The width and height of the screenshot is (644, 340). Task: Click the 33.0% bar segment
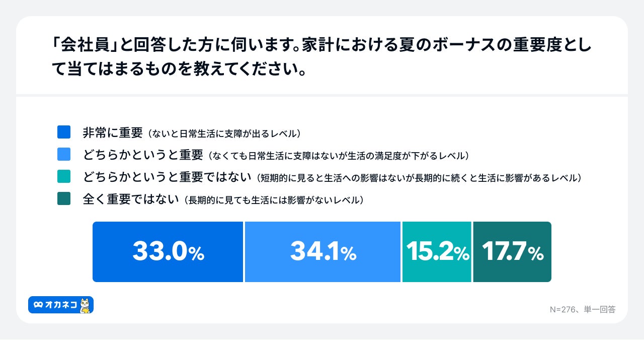(168, 252)
